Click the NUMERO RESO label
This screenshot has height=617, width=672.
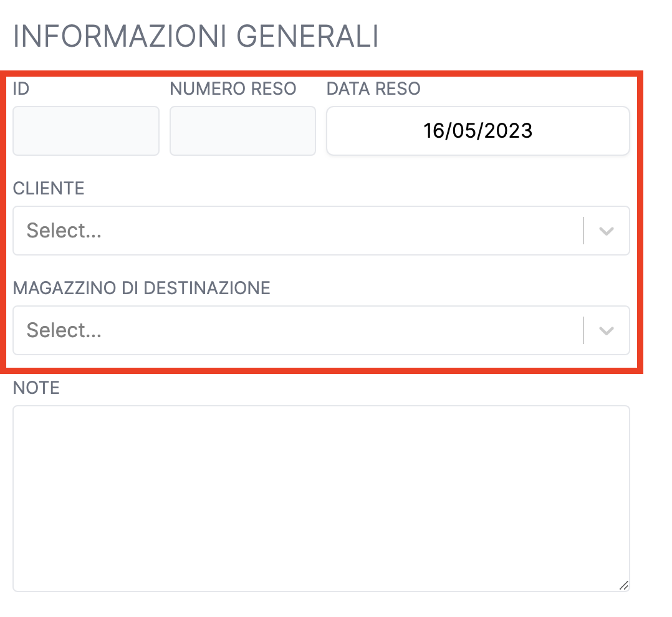[x=233, y=88]
